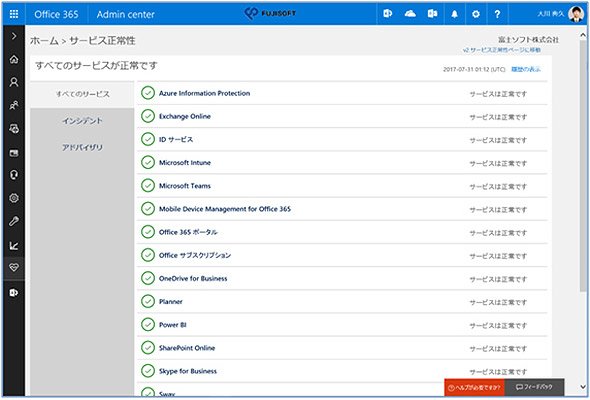Viewport: 590px width, 400px height.
Task: Select ID サービス service name
Action: pos(176,140)
